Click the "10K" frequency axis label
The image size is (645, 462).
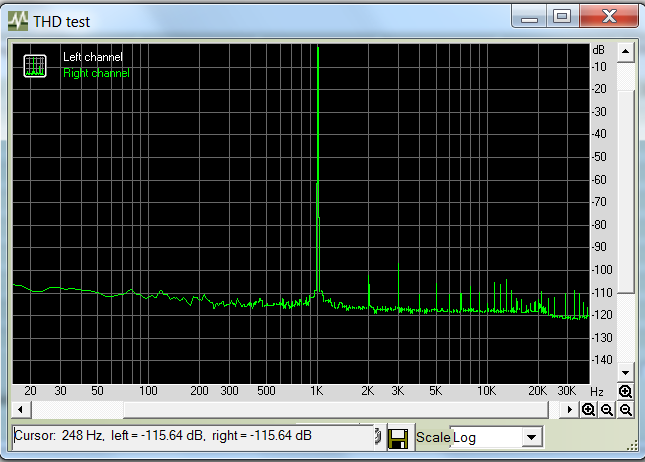point(487,391)
